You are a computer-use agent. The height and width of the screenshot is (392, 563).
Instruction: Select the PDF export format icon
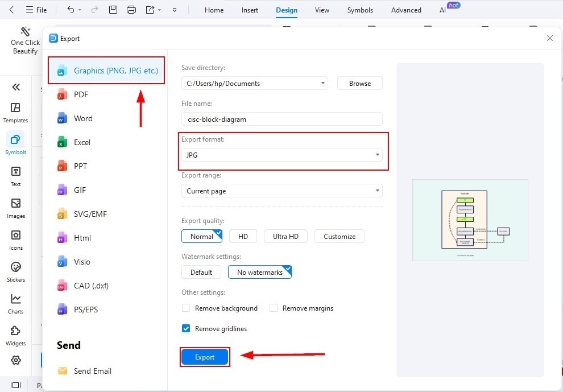coord(64,94)
